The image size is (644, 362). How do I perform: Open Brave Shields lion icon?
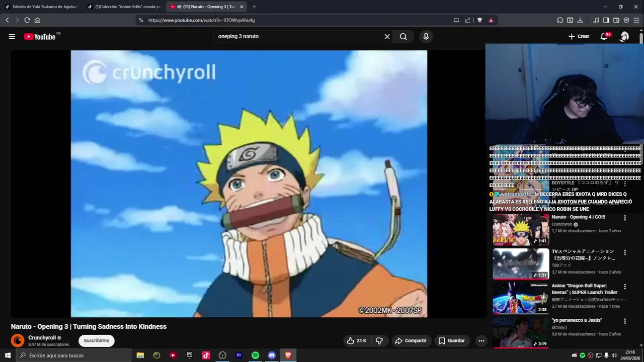(479, 20)
